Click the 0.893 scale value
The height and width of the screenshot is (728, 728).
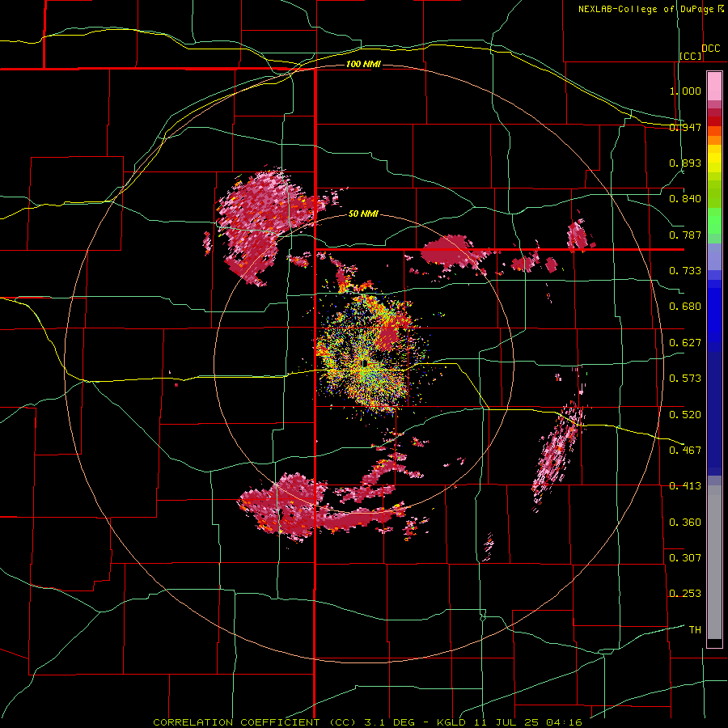click(x=685, y=163)
